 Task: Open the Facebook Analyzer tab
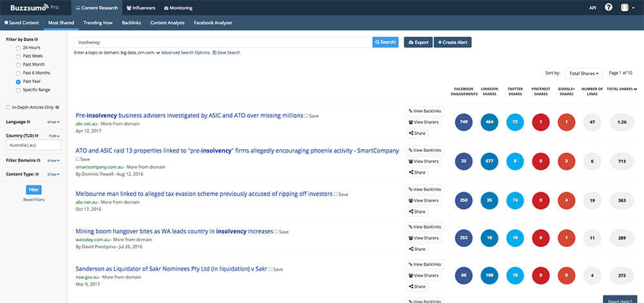pyautogui.click(x=213, y=23)
